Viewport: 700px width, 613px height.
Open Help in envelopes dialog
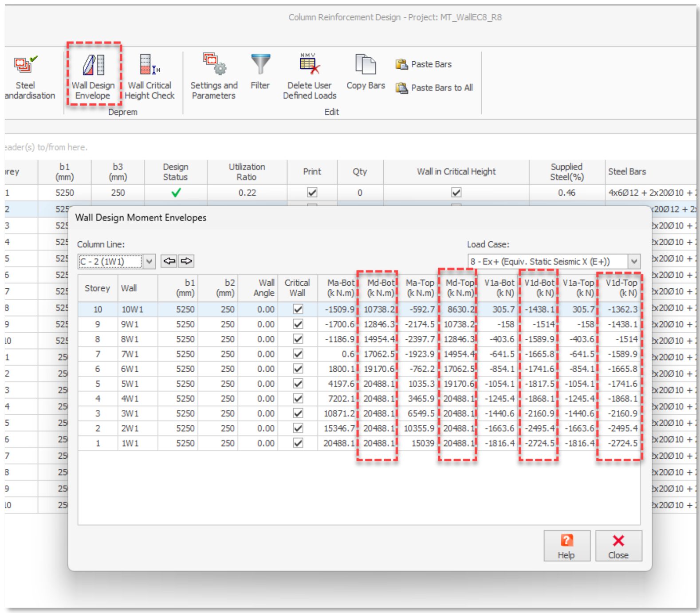(x=566, y=546)
